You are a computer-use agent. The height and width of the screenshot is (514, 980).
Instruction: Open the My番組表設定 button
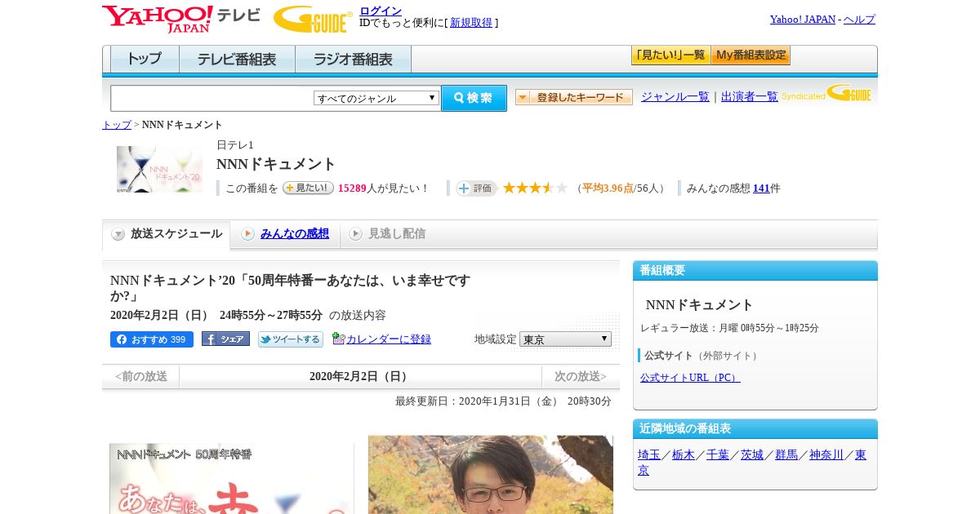click(x=751, y=55)
